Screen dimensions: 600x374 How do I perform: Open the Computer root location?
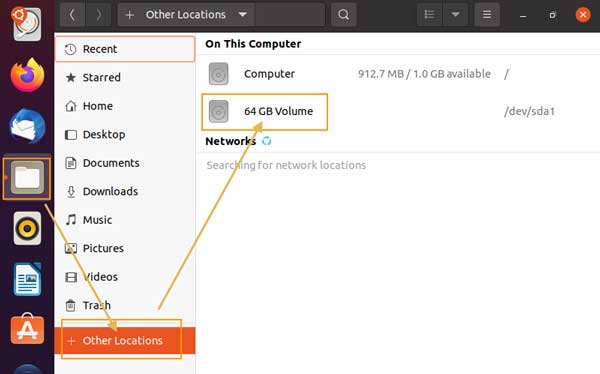(x=398, y=74)
